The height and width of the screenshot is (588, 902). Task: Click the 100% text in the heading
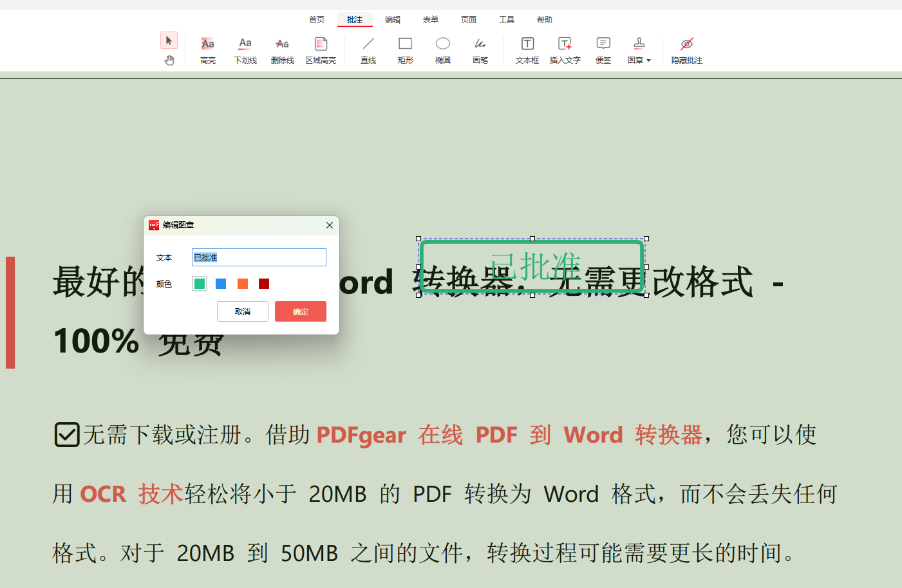(x=96, y=341)
